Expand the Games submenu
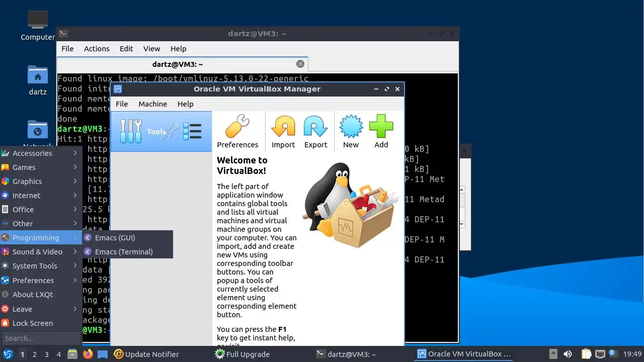This screenshot has width=644, height=362. click(x=41, y=167)
